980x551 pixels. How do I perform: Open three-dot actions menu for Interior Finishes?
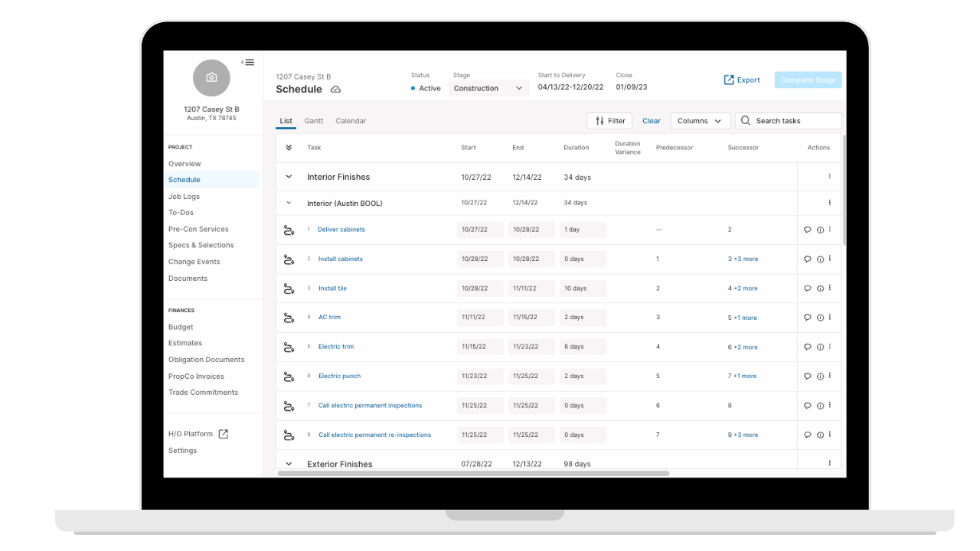(x=829, y=177)
